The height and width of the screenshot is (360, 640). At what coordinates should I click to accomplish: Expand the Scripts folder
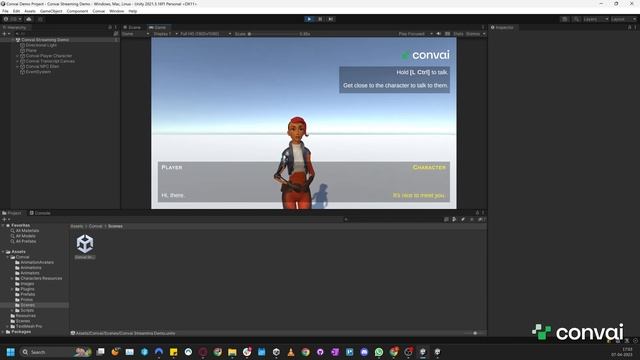13,310
